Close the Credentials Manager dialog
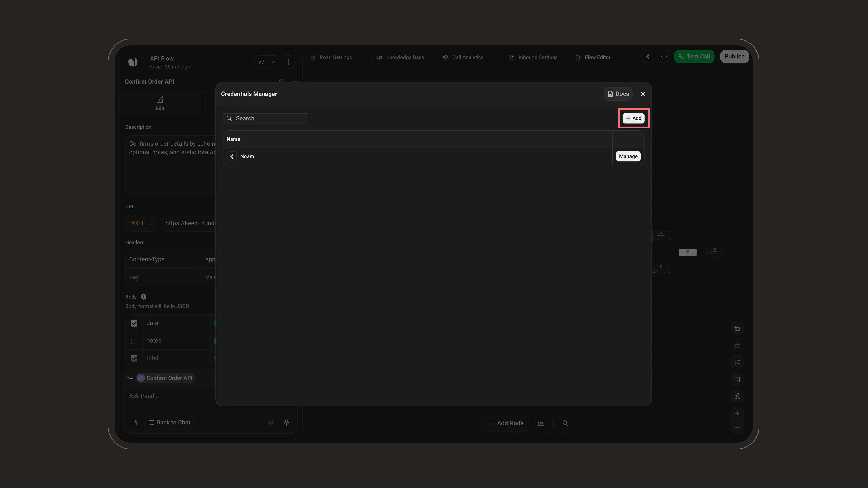The width and height of the screenshot is (868, 488). tap(643, 94)
